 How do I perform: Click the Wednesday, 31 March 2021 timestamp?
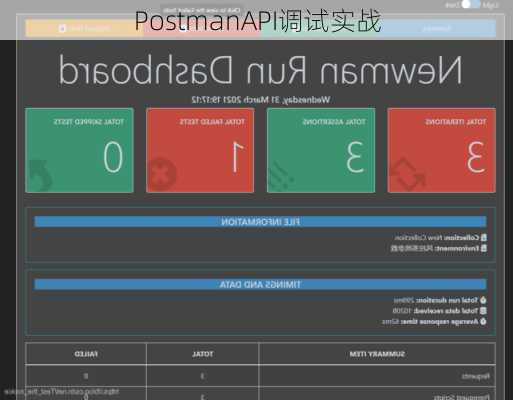tap(261, 100)
